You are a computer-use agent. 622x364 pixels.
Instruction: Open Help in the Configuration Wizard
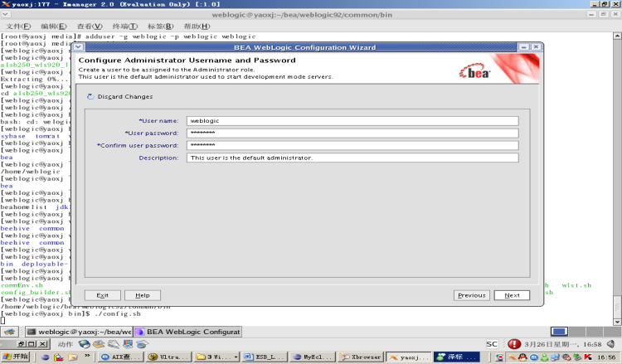point(143,295)
